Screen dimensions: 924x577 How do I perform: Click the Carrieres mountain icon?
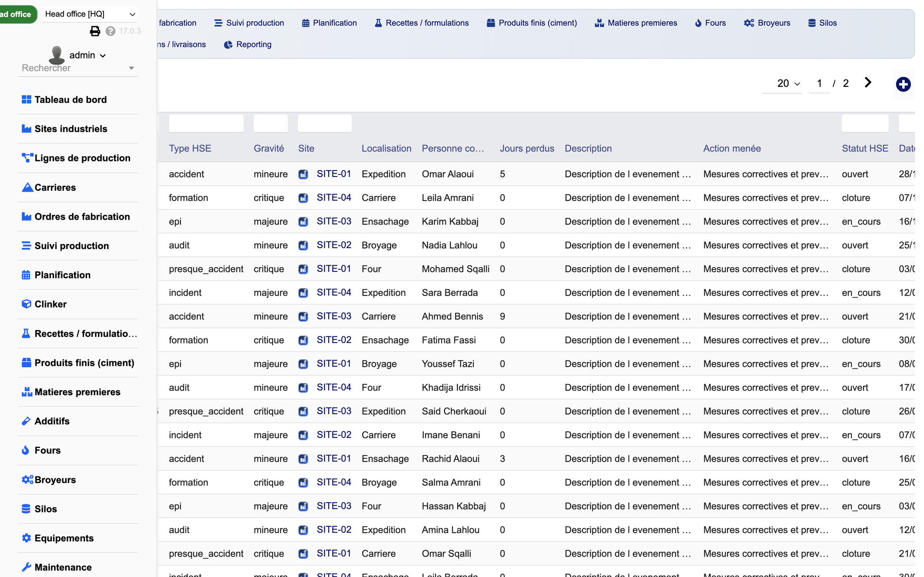coord(27,187)
